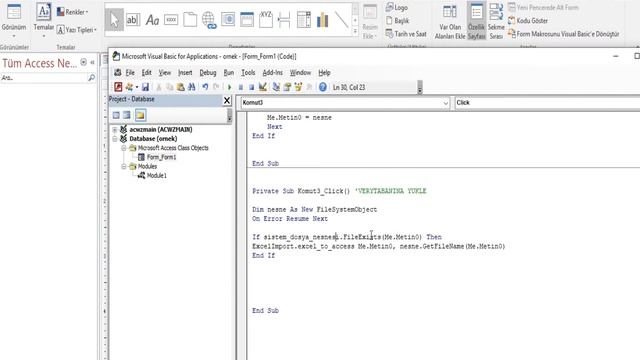Open the Edit menu in VBA
This screenshot has width=640, height=360.
[x=147, y=73]
